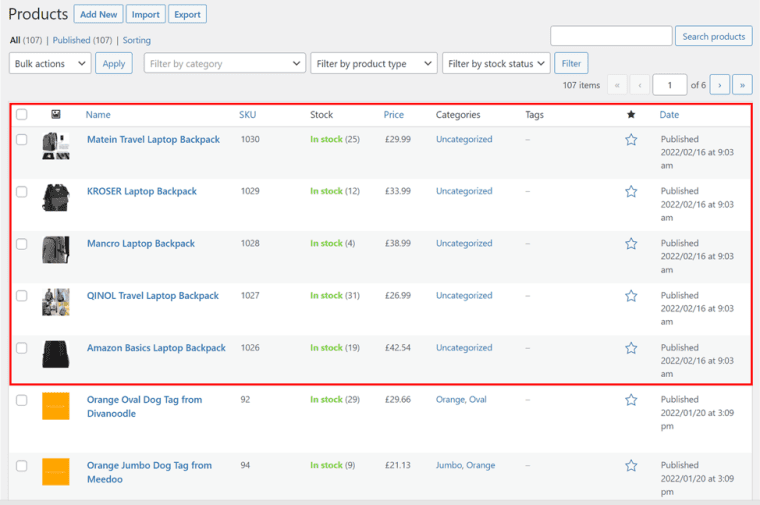The width and height of the screenshot is (760, 505).
Task: Open QINOL Travel Laptop Backpack thumbnail
Action: (x=56, y=302)
